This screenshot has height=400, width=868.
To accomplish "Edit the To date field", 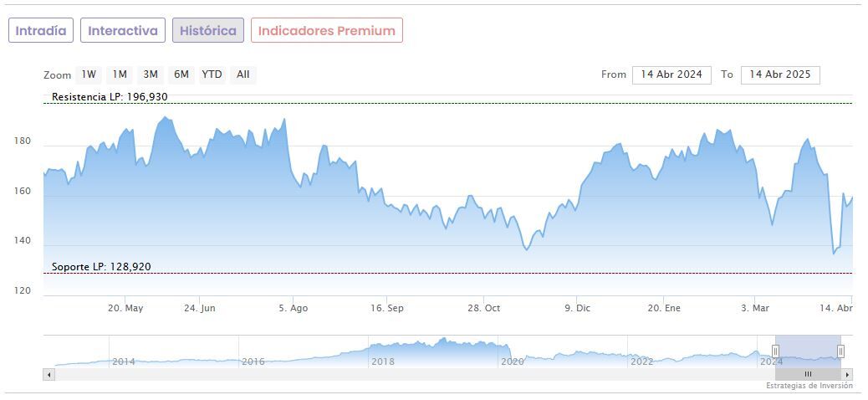I will point(780,74).
